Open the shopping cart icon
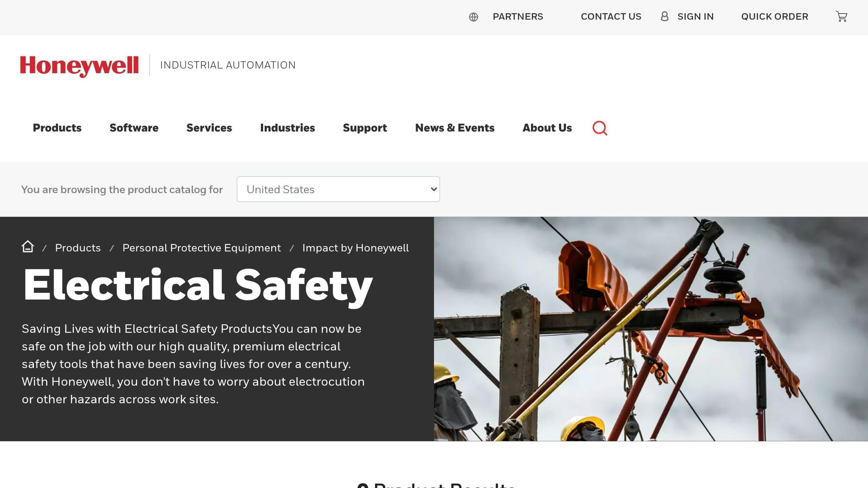This screenshot has height=488, width=868. pyautogui.click(x=841, y=17)
